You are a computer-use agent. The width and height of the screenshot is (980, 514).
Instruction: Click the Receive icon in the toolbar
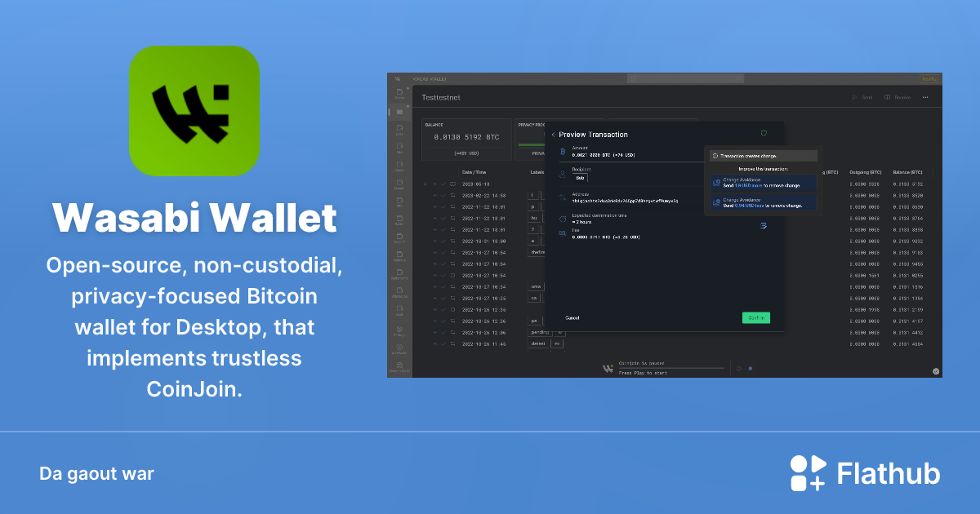(888, 97)
